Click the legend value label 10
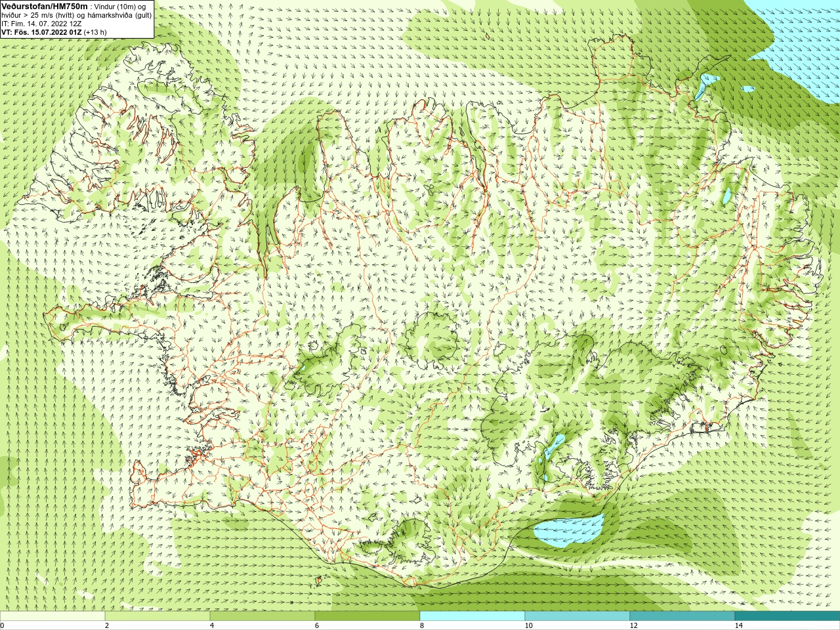 528,625
